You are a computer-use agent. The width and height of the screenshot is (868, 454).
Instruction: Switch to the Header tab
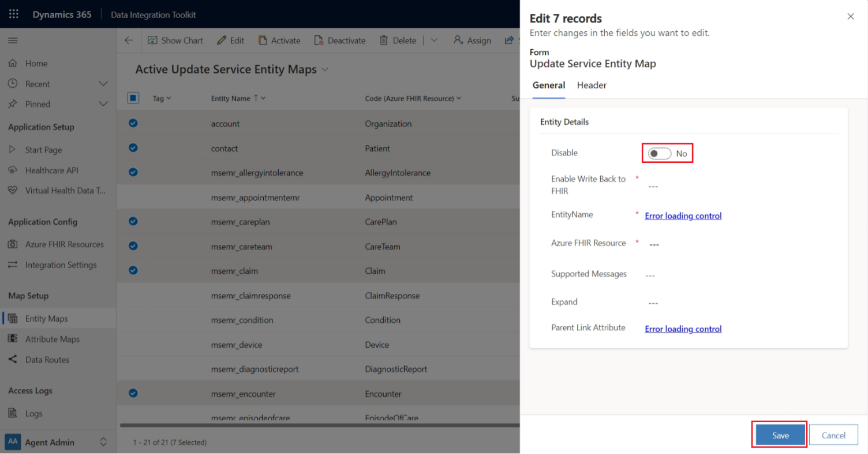[592, 85]
